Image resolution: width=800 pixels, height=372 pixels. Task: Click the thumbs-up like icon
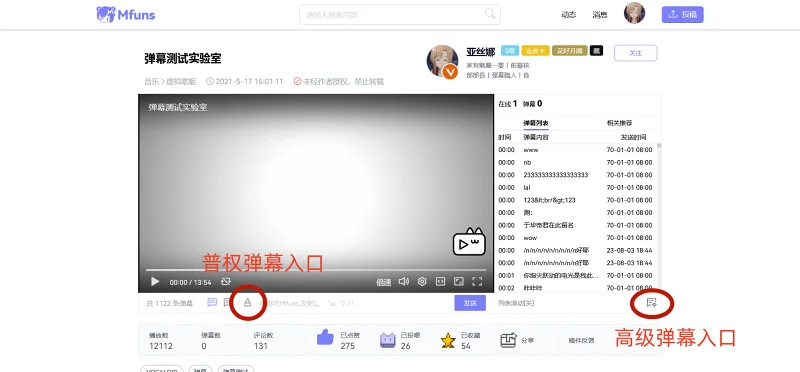325,337
